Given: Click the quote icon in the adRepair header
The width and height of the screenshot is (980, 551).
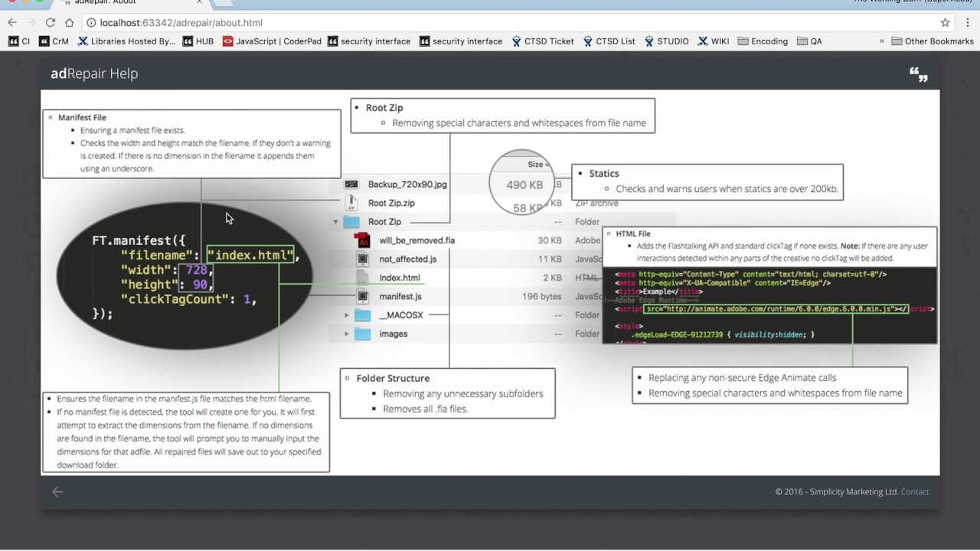Looking at the screenshot, I should click(x=918, y=74).
